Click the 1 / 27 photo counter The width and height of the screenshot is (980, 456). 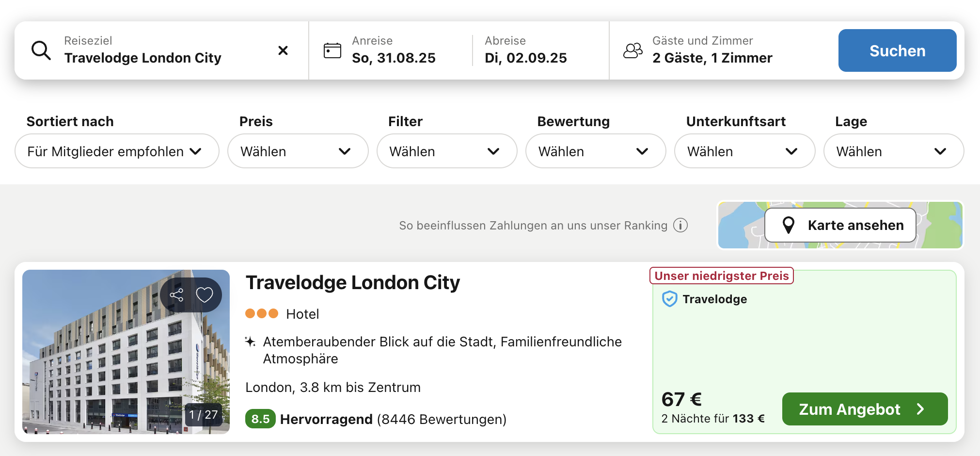tap(204, 415)
